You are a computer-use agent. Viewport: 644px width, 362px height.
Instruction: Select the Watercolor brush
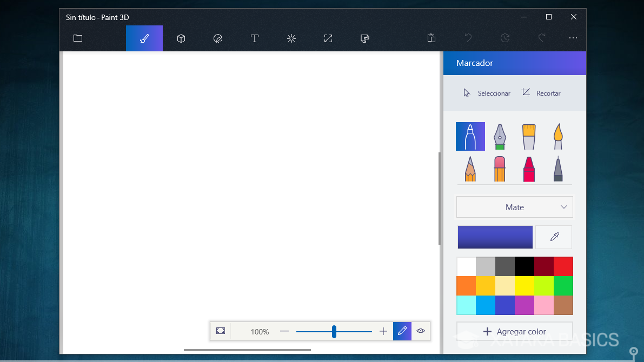click(557, 136)
